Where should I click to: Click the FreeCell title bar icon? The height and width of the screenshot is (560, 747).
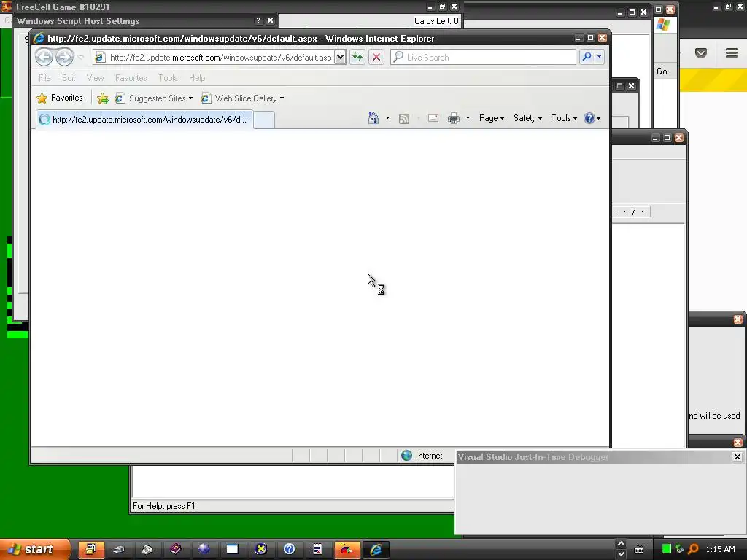[x=7, y=7]
